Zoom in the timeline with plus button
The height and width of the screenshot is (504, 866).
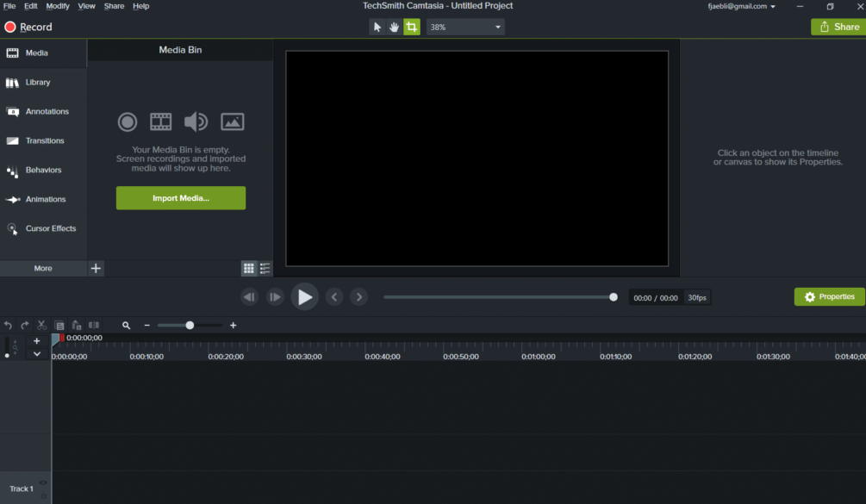pos(233,325)
